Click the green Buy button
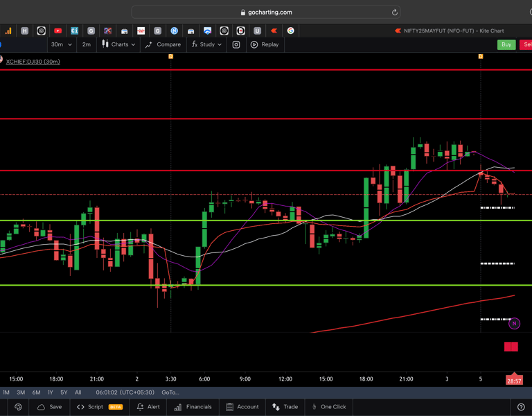532x416 pixels. pyautogui.click(x=506, y=44)
